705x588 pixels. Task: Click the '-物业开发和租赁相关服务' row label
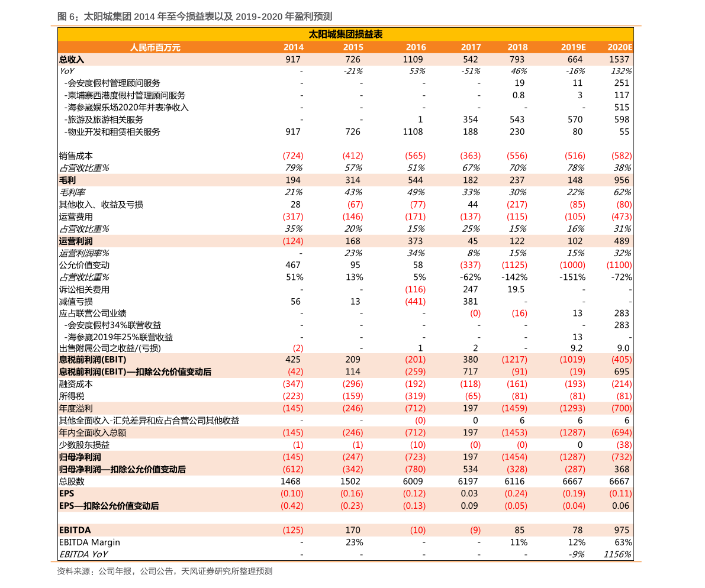(x=112, y=131)
